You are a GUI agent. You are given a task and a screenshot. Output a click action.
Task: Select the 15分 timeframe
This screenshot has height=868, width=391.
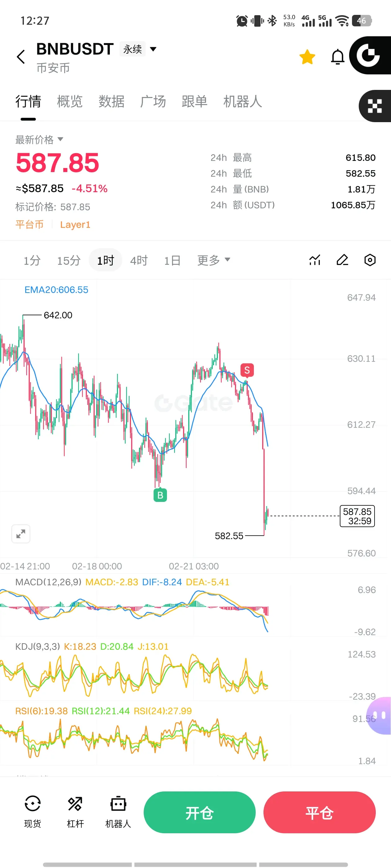click(69, 260)
